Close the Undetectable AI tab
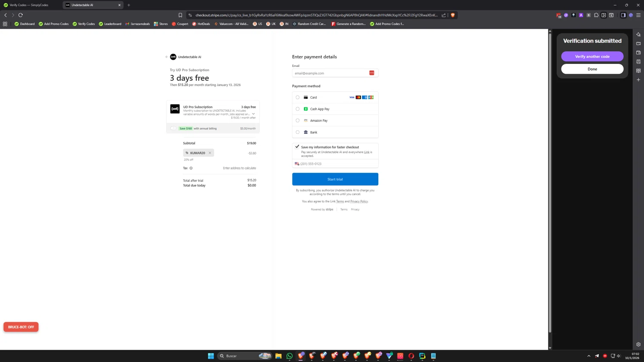The height and width of the screenshot is (362, 644). [x=119, y=5]
